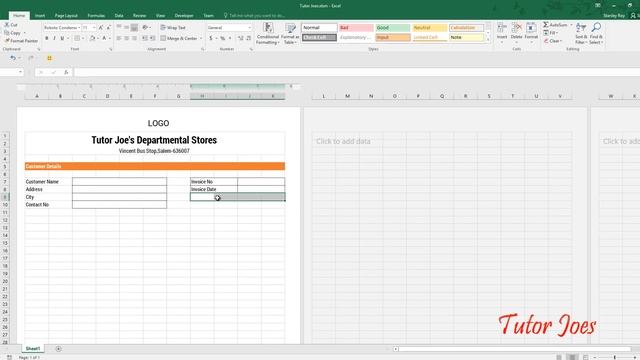
Task: Click the Cut command in Clipboard group
Action: (11, 25)
